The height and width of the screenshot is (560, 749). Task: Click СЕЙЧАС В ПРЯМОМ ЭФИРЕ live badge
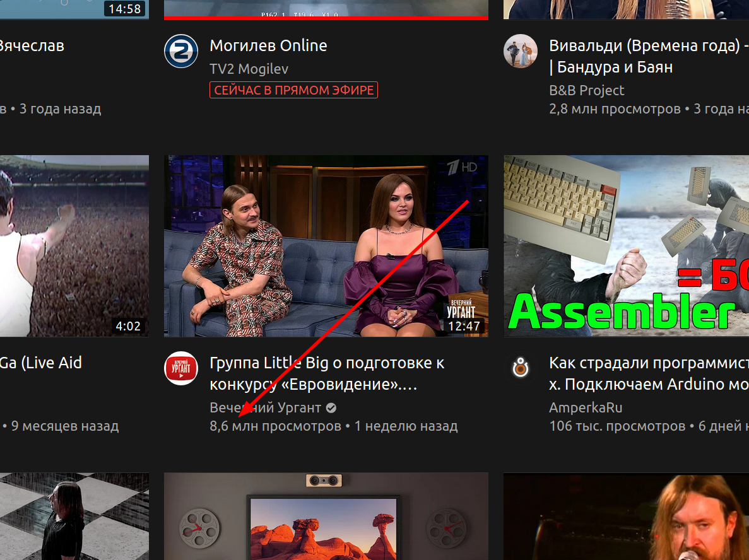pyautogui.click(x=294, y=90)
